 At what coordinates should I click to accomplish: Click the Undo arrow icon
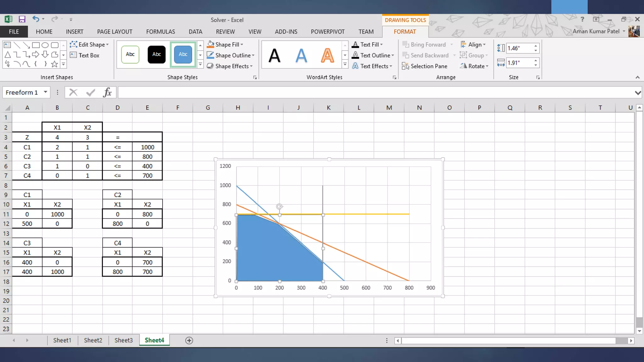[36, 19]
